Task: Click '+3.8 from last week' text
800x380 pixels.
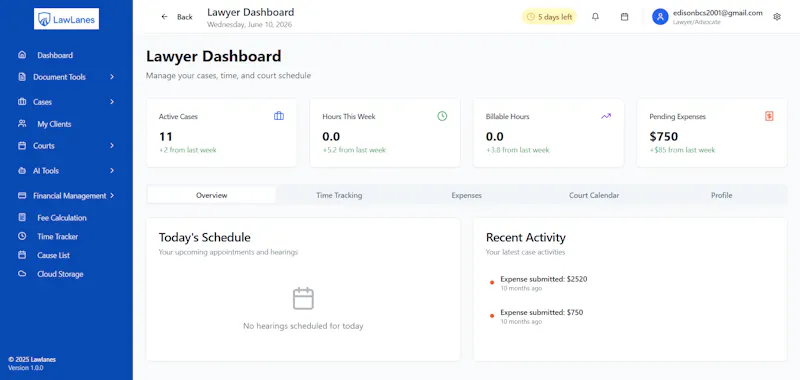Action: pyautogui.click(x=517, y=150)
